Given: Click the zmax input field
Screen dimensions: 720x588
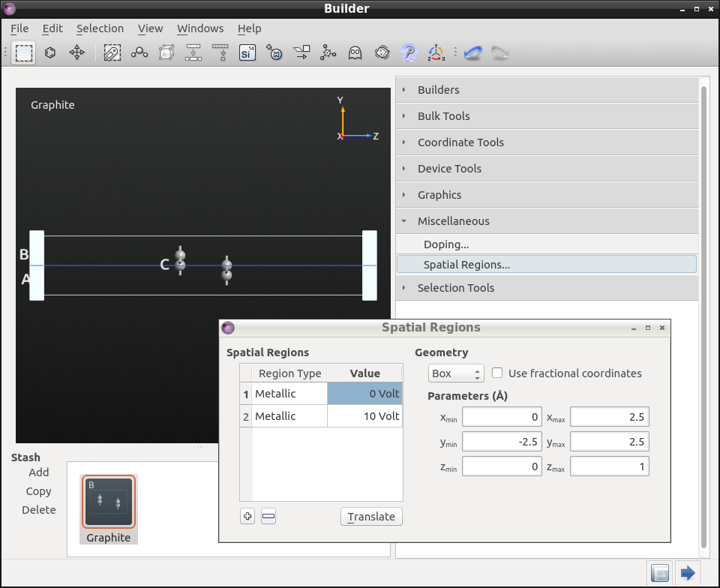Looking at the screenshot, I should (x=610, y=466).
